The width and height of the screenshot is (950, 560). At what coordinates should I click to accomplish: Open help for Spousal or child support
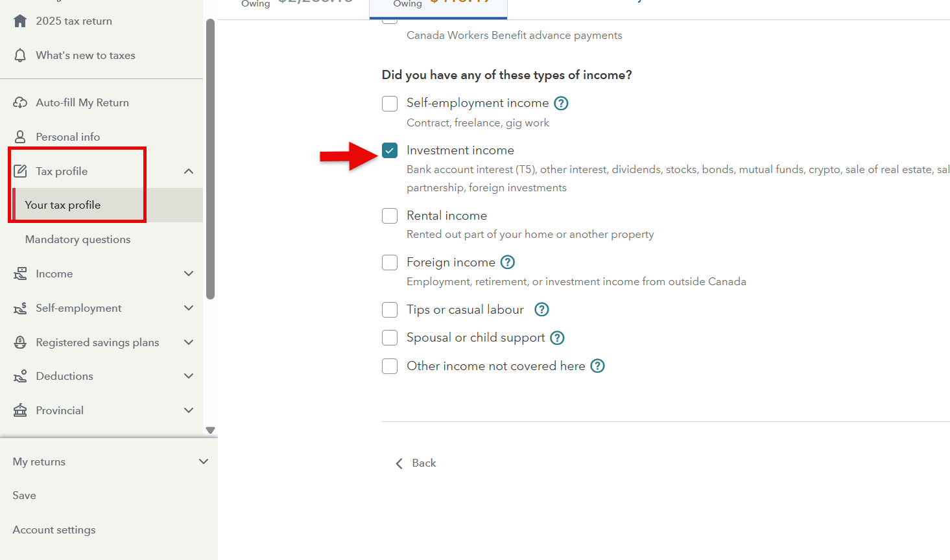tap(557, 338)
